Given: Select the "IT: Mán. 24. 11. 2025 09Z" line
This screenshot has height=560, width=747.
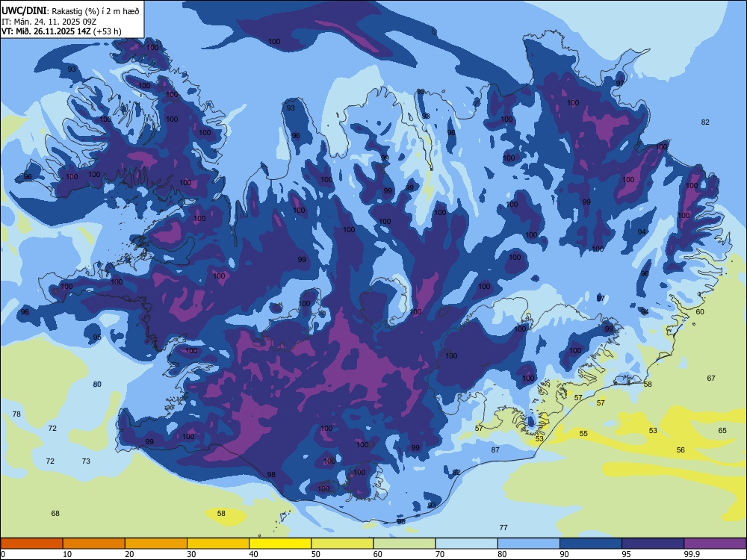Looking at the screenshot, I should click(49, 22).
